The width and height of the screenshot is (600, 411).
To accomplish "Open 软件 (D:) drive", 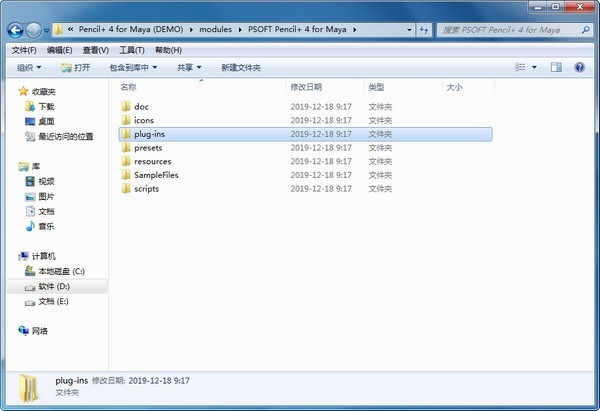I will click(x=54, y=286).
